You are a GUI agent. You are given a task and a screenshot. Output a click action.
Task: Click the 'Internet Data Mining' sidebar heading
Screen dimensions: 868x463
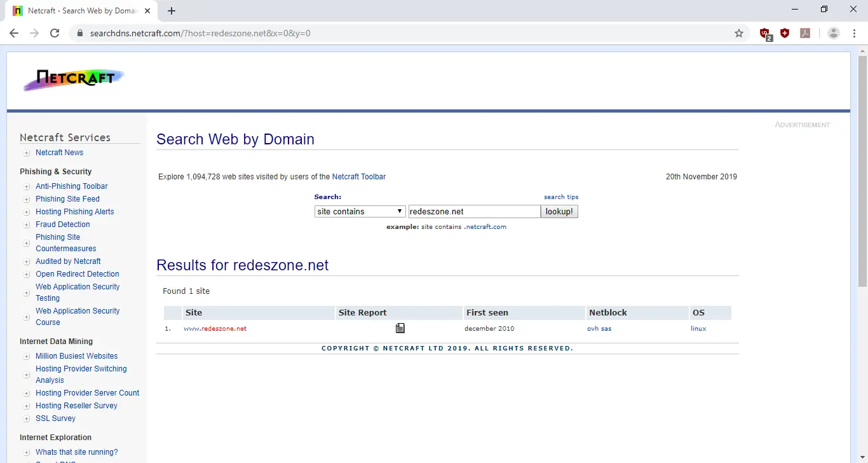coord(56,342)
